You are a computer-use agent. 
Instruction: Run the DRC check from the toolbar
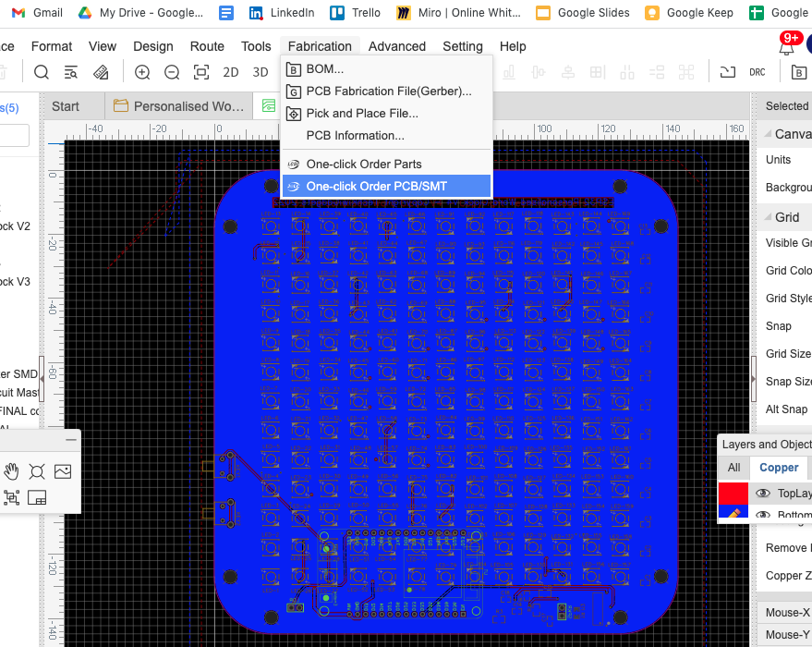pos(757,71)
